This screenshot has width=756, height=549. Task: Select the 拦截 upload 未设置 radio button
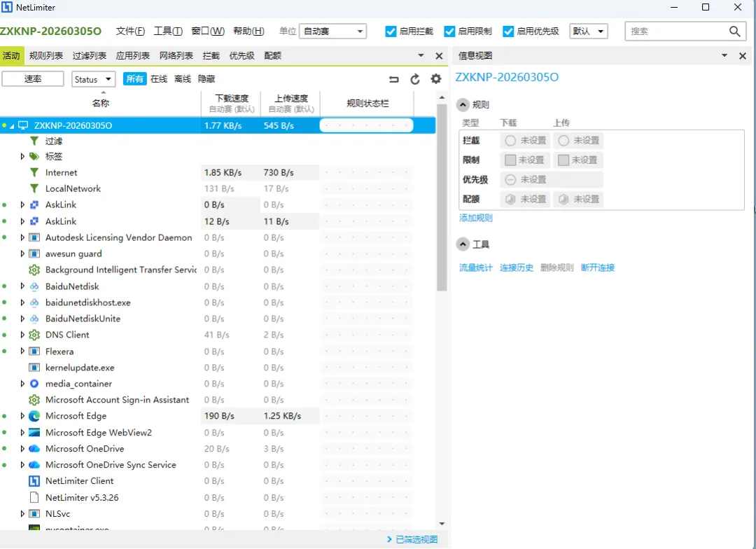pyautogui.click(x=563, y=140)
